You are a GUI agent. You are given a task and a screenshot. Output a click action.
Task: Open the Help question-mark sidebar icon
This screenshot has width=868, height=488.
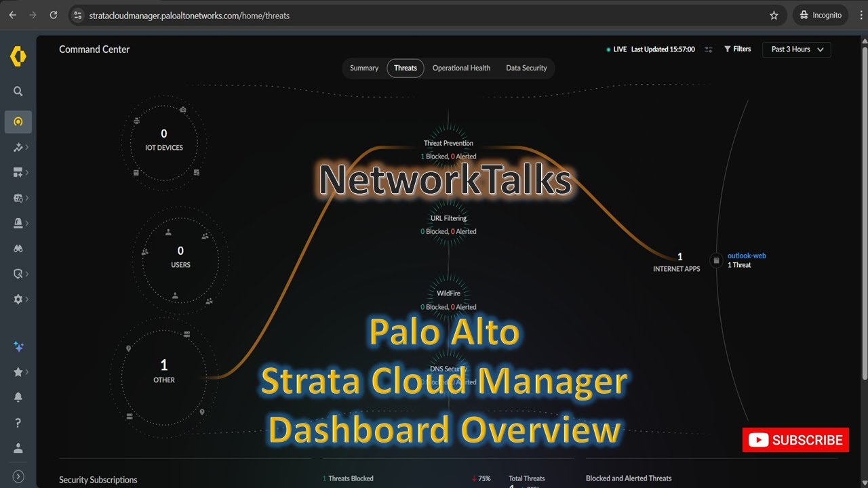(18, 423)
